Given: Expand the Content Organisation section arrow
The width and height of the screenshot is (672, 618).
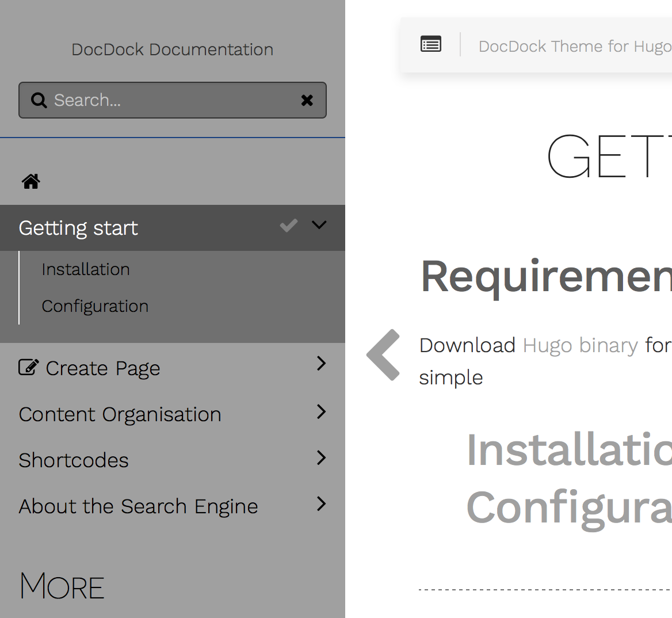Looking at the screenshot, I should pyautogui.click(x=321, y=411).
